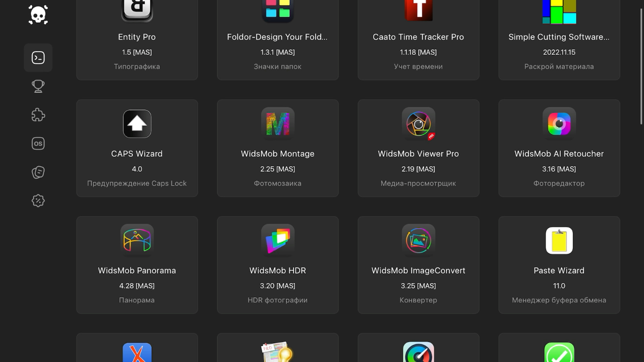Click the Caato Time Tracker Pro icon
This screenshot has width=644, height=362.
coord(419,10)
